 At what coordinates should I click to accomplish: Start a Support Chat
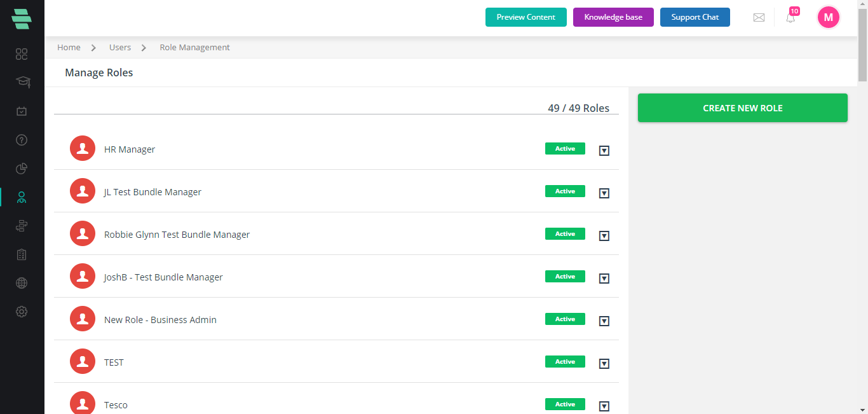coord(695,17)
